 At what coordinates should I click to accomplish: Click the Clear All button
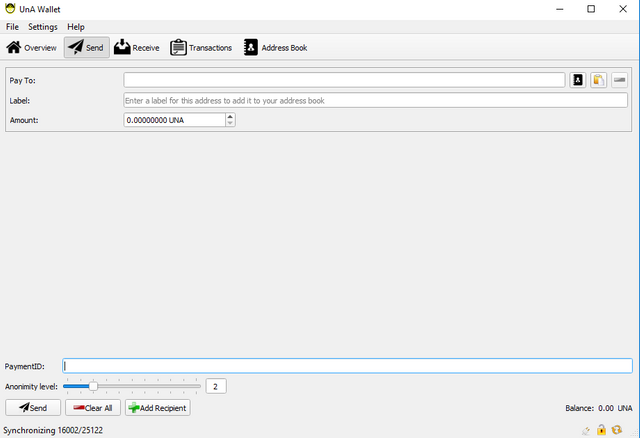tap(93, 407)
